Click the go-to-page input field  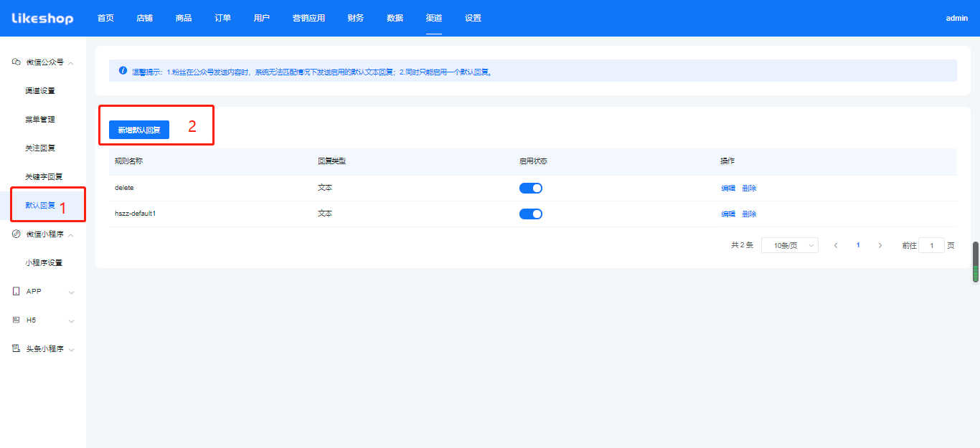pos(932,245)
